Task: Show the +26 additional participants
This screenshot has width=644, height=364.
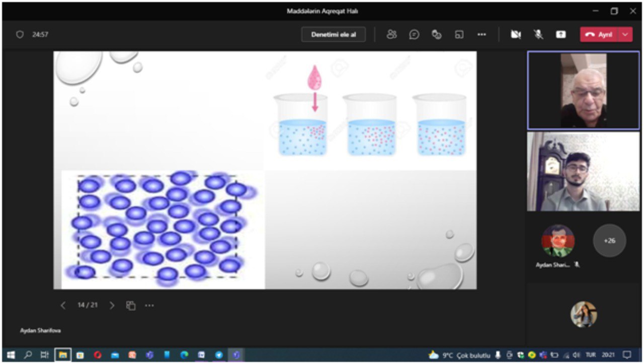Action: coord(609,241)
